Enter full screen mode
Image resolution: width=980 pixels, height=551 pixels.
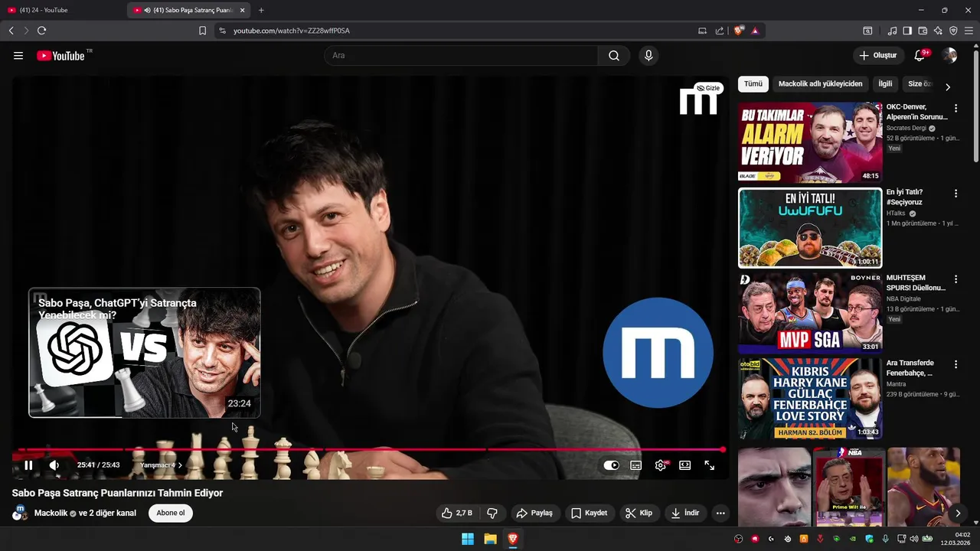710,465
